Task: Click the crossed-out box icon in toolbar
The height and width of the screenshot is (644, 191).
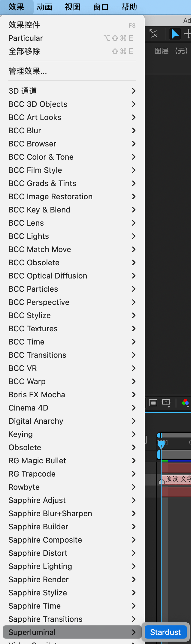Action: [x=154, y=34]
